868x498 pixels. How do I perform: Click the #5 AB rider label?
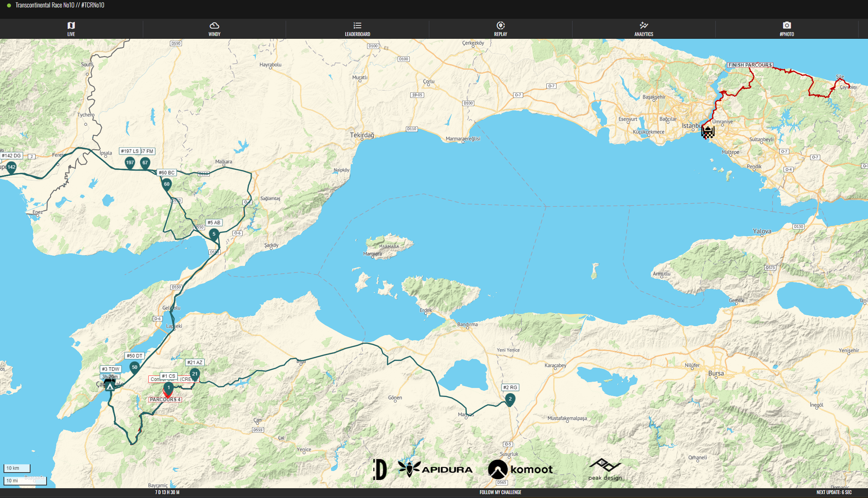click(214, 222)
